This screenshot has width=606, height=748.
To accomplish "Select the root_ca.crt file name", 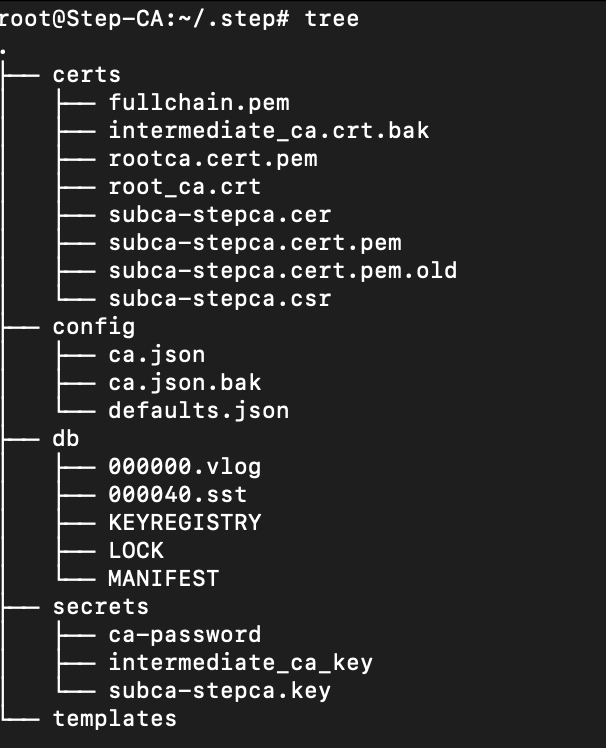I will click(185, 186).
